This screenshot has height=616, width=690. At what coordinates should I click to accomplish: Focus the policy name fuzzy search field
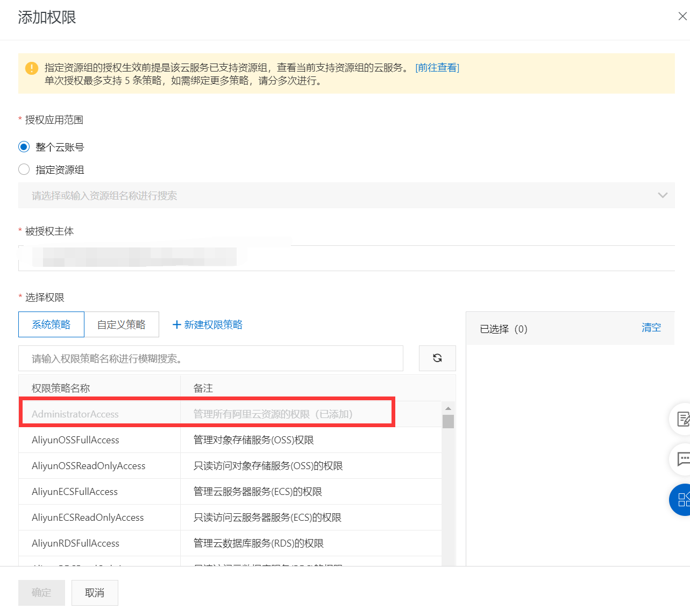(x=211, y=358)
